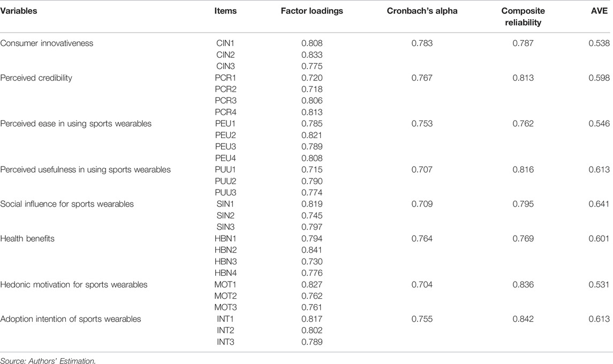This screenshot has height=364, width=613.
Task: Select the factor loading 0.841
Action: 312,250
